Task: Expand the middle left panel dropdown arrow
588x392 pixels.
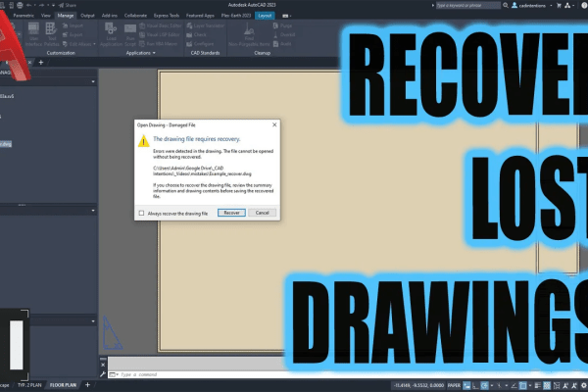Action: (93, 211)
